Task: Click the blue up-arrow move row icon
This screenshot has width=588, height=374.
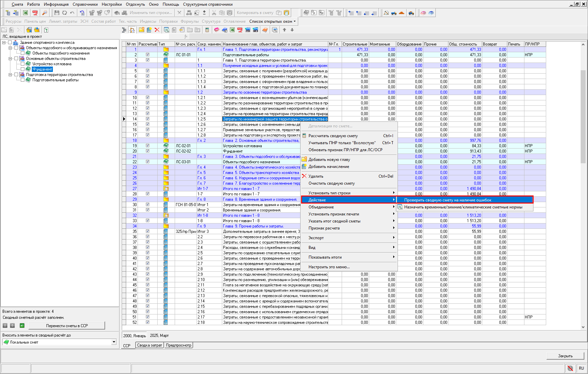Action: [x=359, y=13]
